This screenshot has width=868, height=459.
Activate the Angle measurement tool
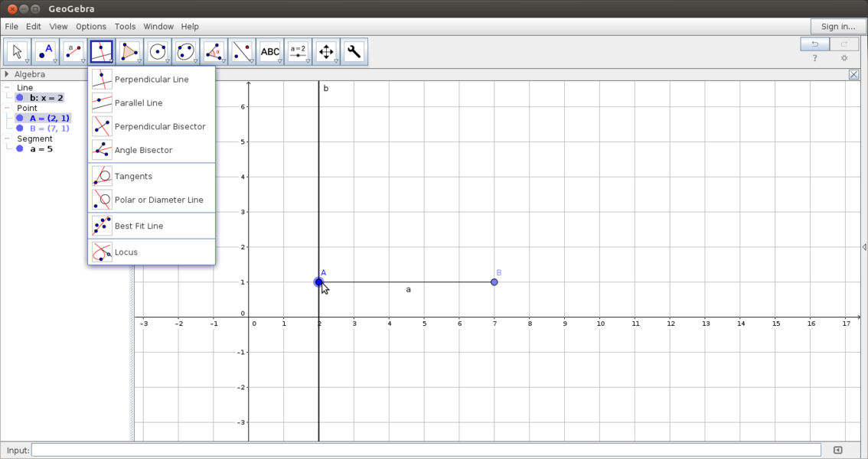(214, 50)
